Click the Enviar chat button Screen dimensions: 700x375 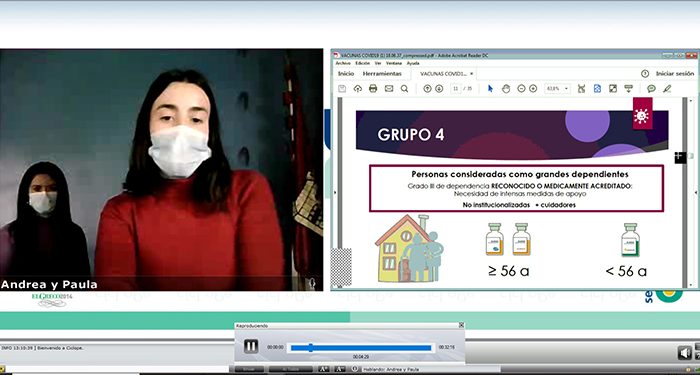[250, 370]
